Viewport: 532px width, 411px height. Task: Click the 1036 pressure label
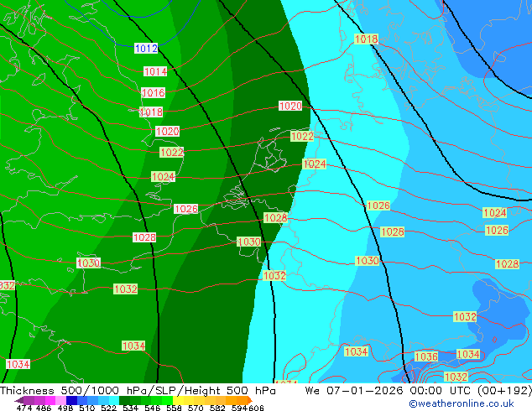click(426, 356)
